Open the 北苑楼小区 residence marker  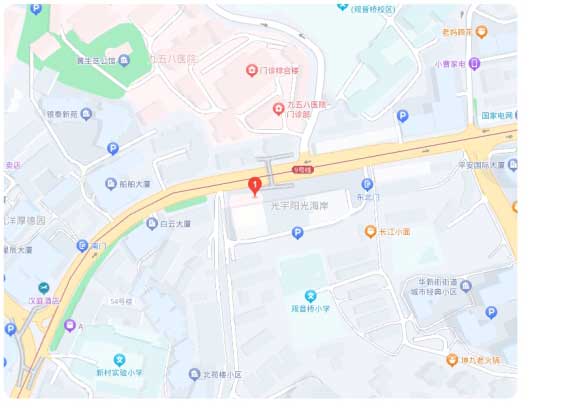194,374
